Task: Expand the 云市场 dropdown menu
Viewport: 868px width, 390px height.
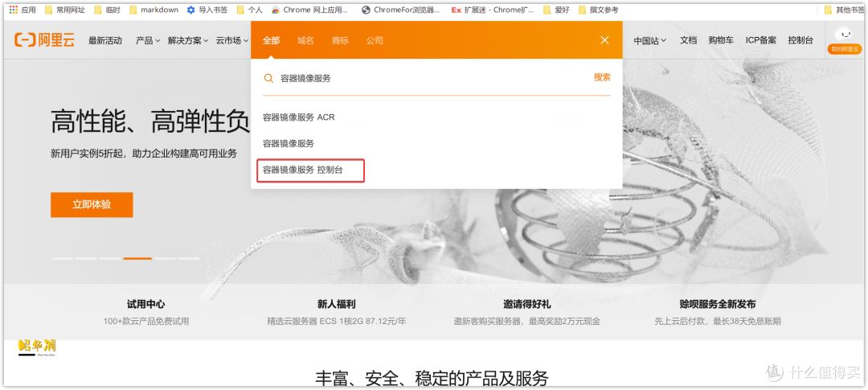Action: pos(232,40)
